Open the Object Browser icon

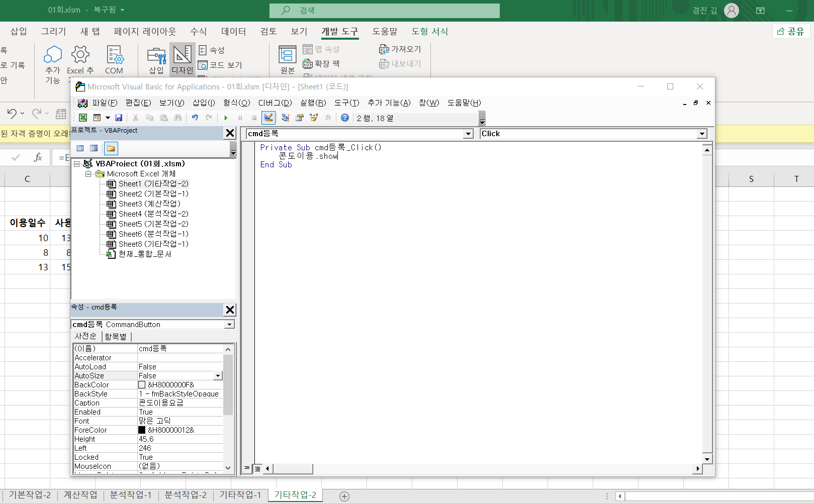coord(314,118)
